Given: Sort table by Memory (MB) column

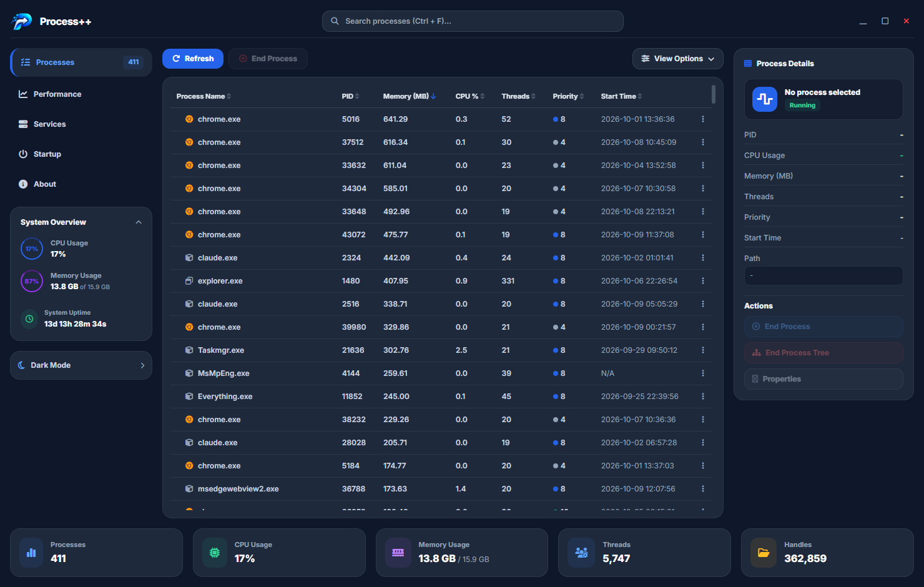Looking at the screenshot, I should (410, 96).
